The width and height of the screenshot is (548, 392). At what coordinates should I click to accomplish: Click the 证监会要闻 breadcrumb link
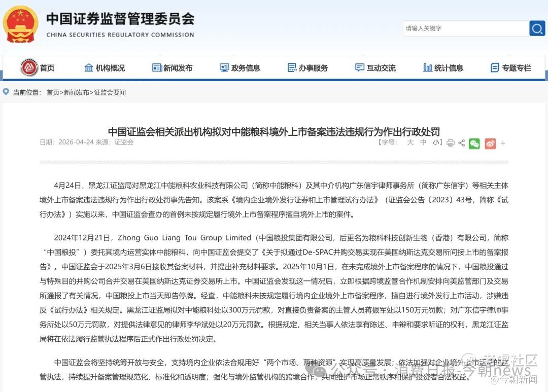click(x=110, y=93)
